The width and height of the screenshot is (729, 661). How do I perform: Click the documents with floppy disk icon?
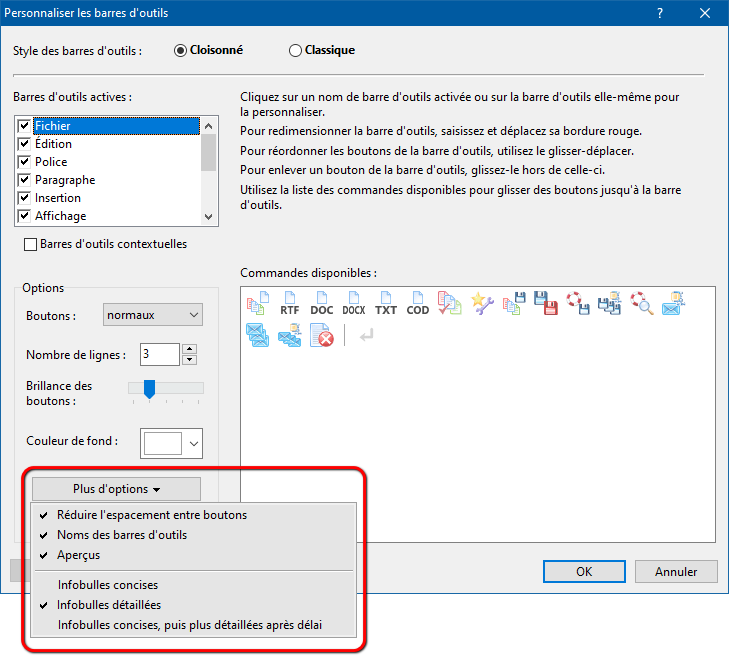pyautogui.click(x=514, y=303)
